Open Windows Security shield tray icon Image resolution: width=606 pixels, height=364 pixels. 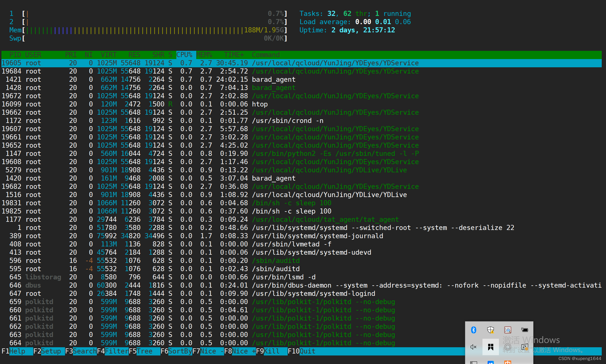coord(490,330)
